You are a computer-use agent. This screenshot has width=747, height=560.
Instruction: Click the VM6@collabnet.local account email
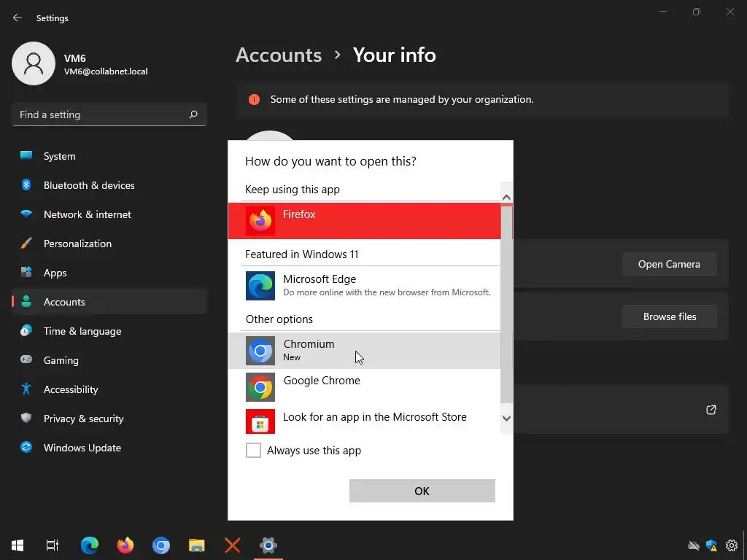pyautogui.click(x=106, y=71)
